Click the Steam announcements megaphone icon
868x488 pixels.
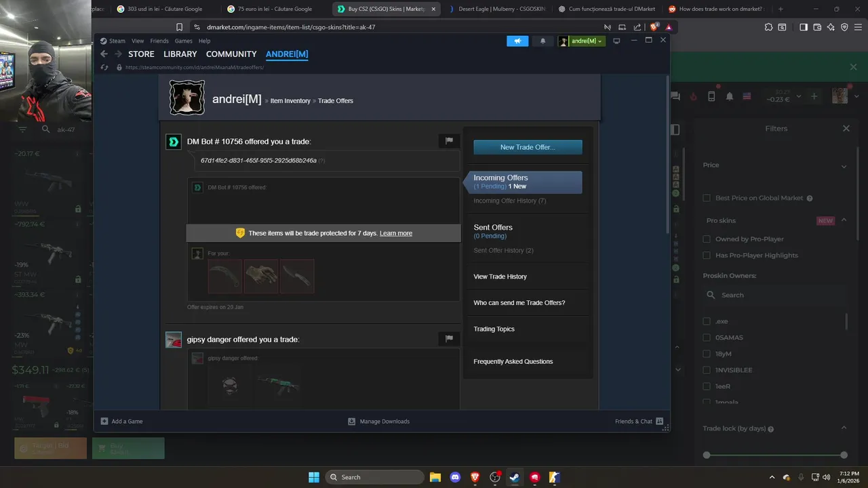(517, 41)
